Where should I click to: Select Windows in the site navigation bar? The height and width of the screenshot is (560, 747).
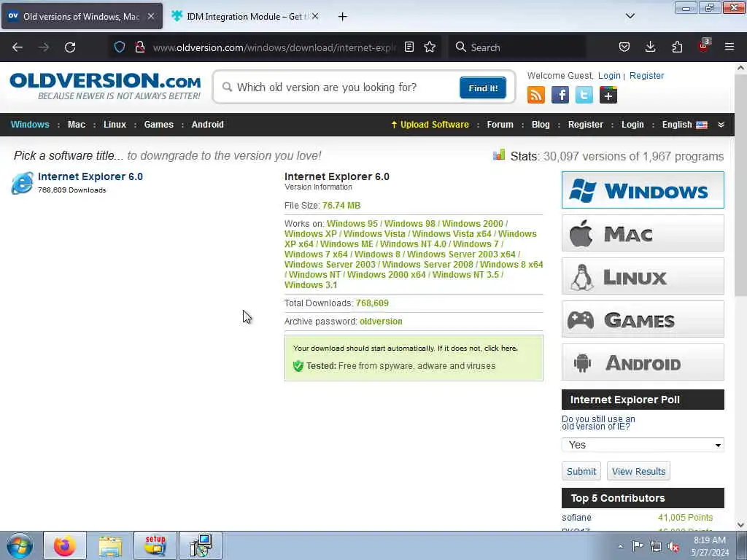pyautogui.click(x=30, y=124)
